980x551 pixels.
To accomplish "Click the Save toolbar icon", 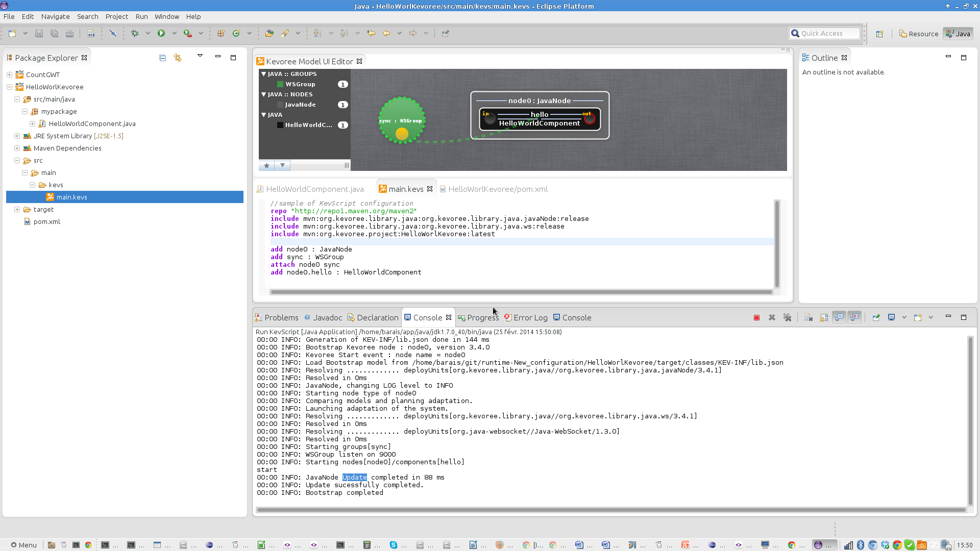I will (x=39, y=33).
